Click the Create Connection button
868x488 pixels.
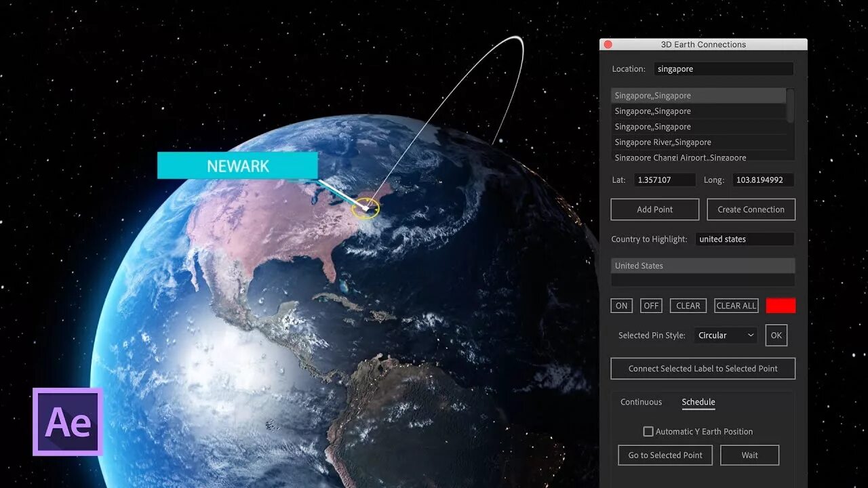pos(751,209)
